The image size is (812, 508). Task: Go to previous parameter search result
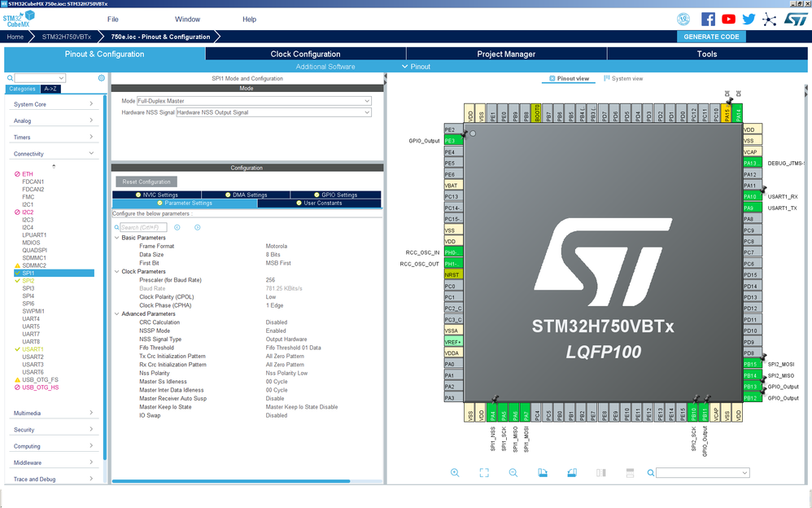(177, 227)
